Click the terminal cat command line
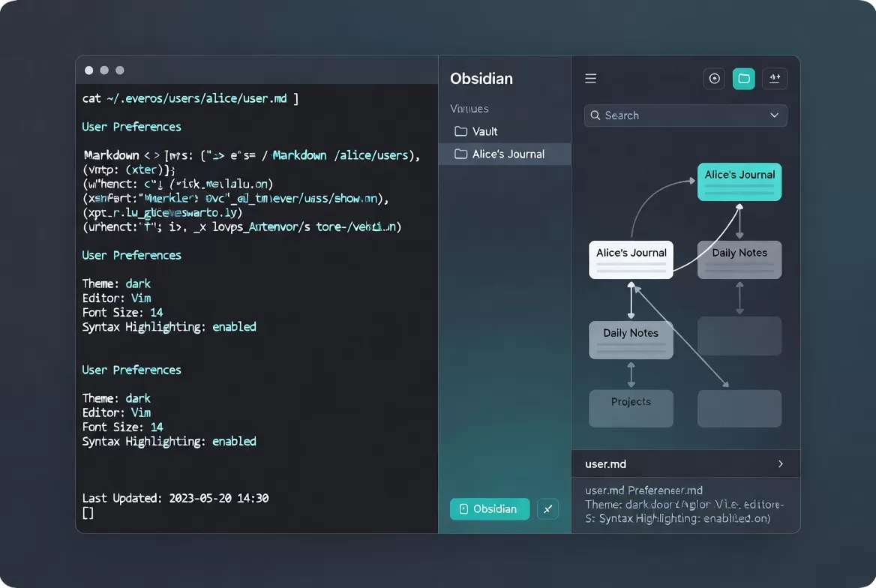Viewport: 876px width, 588px height. 190,98
